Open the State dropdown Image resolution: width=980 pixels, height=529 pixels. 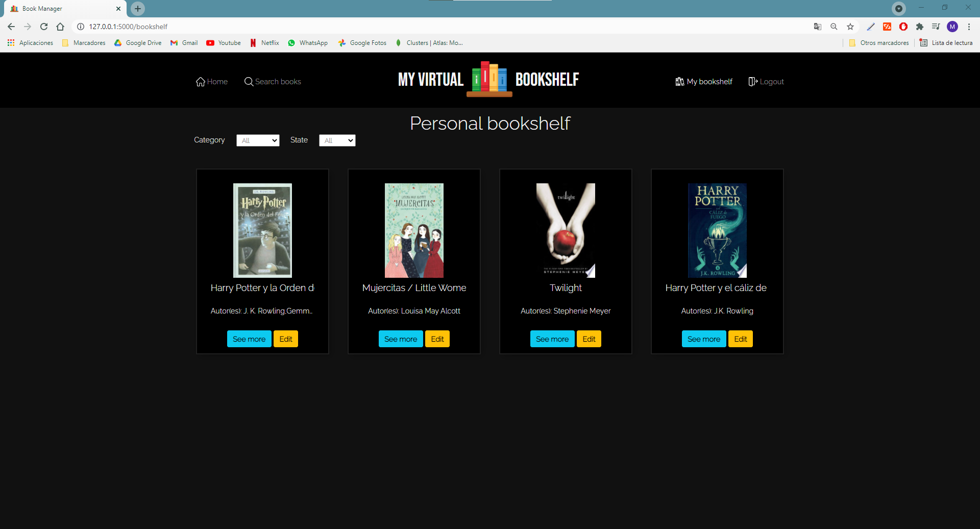point(337,140)
